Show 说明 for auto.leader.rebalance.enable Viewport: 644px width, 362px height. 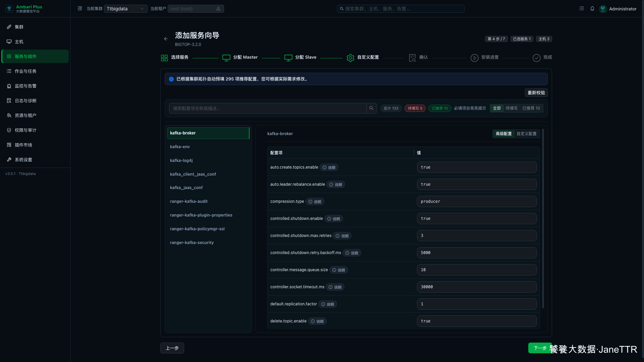[336, 185]
